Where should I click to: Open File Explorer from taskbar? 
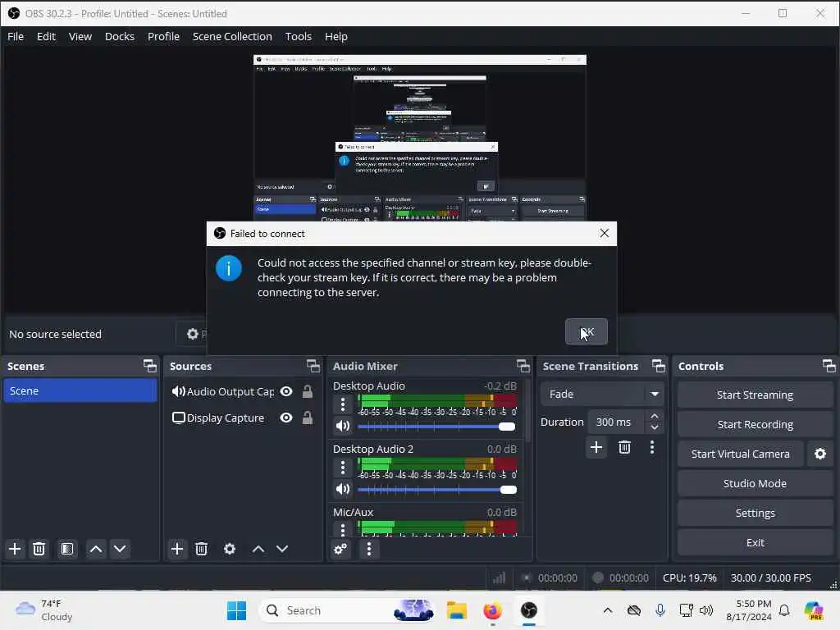tap(457, 610)
